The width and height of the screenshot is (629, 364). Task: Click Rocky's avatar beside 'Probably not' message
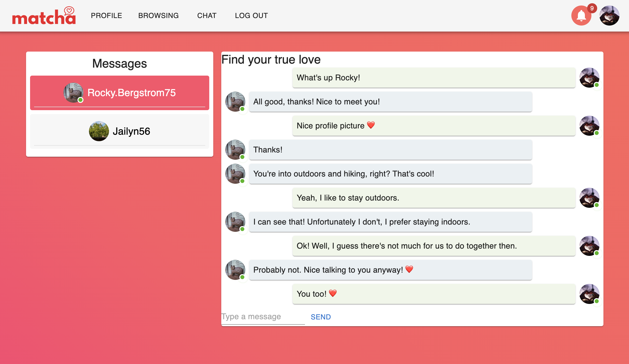235,270
